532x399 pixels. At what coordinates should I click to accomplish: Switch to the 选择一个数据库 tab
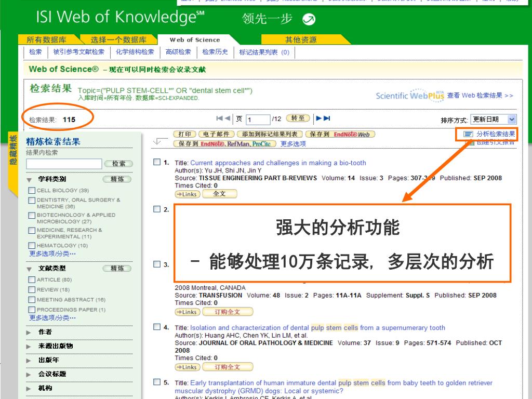tap(119, 39)
